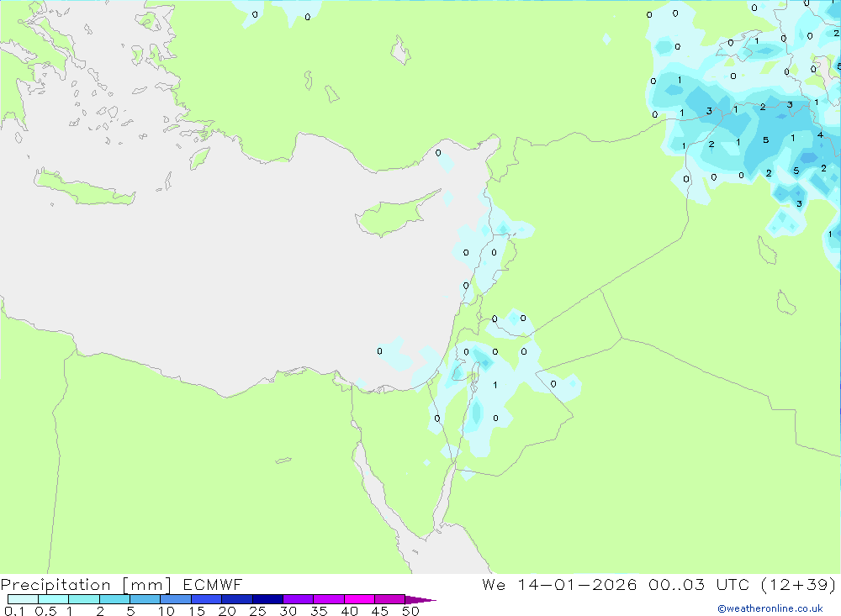Click the legend label "45"
Screen dimensions: 841x616
click(x=380, y=611)
